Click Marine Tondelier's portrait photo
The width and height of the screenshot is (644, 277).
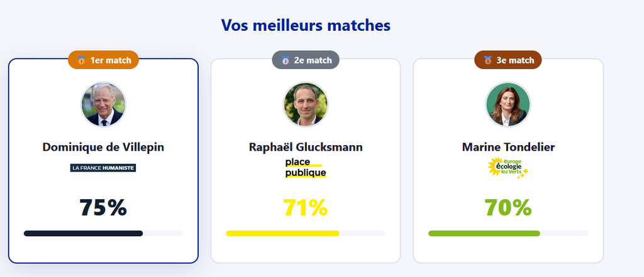(508, 104)
